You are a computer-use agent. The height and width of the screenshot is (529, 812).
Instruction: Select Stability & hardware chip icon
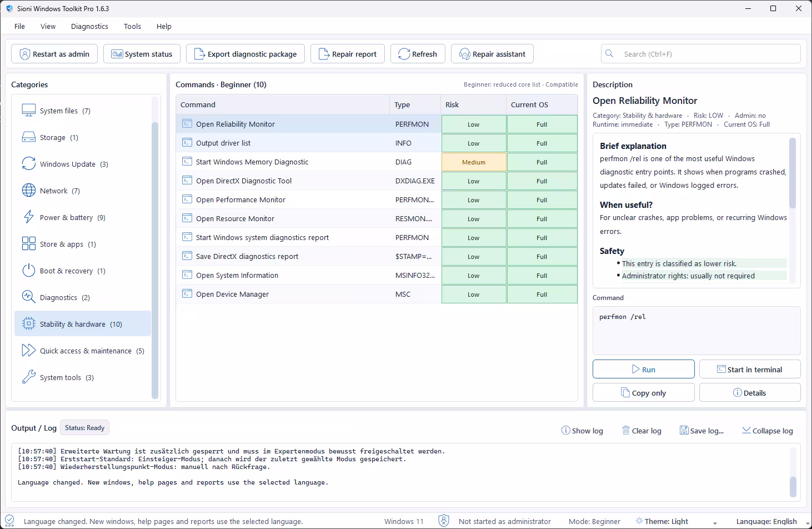[29, 324]
